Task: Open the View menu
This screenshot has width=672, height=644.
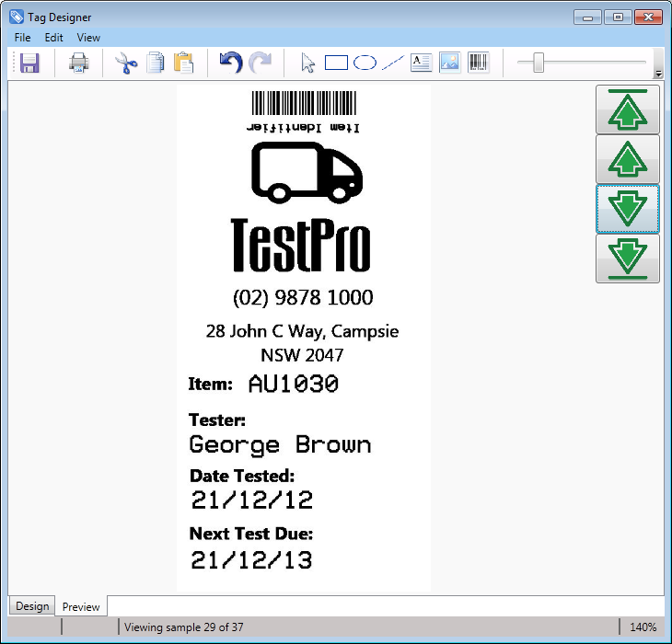Action: [88, 38]
